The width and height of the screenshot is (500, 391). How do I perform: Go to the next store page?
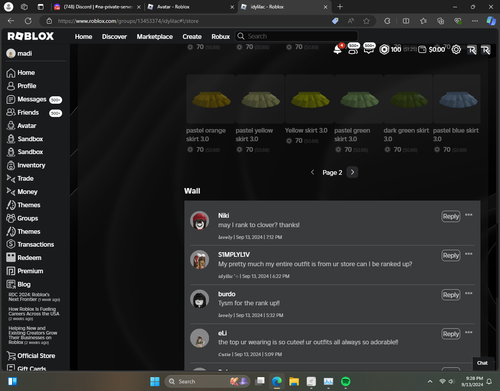coord(352,172)
